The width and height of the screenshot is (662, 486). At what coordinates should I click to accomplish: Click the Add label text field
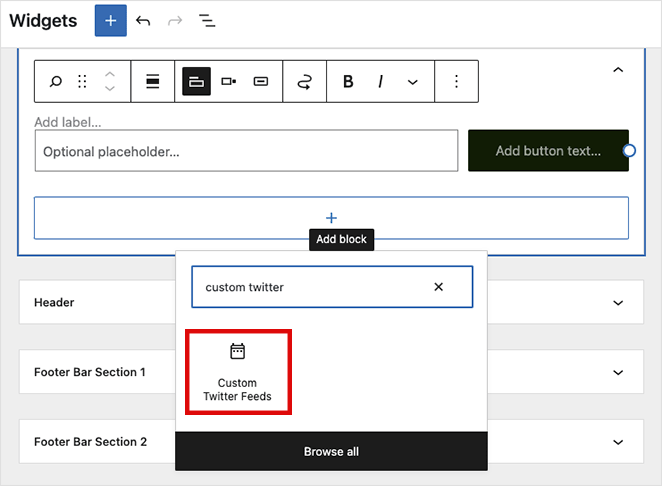[x=68, y=122]
